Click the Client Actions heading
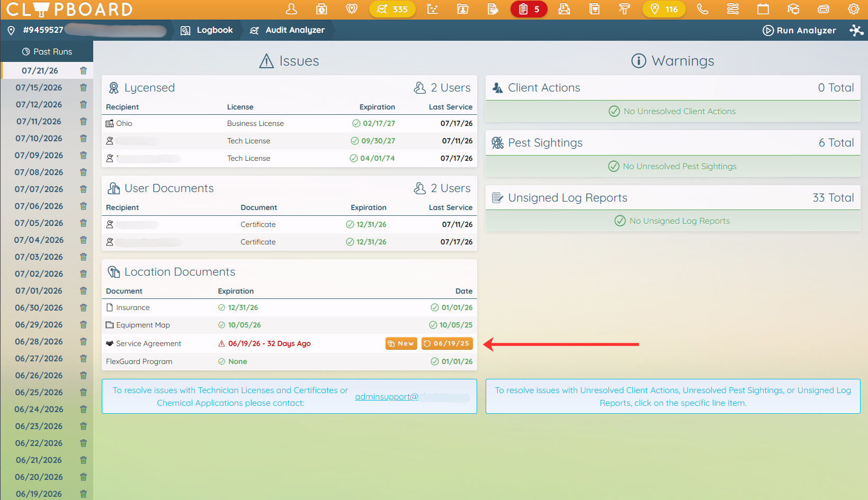 [544, 88]
